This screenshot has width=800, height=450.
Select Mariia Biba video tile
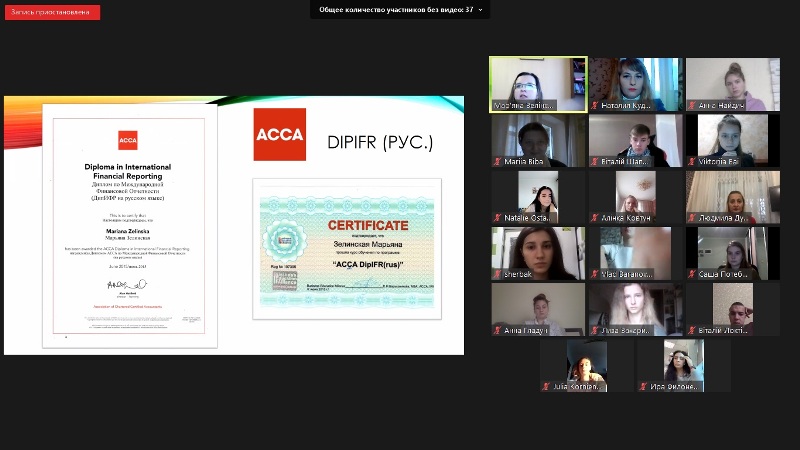point(538,140)
